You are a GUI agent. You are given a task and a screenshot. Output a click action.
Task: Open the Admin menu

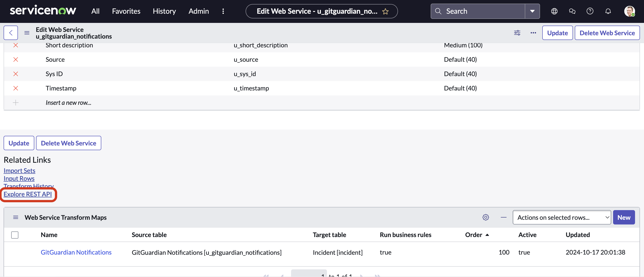[199, 11]
